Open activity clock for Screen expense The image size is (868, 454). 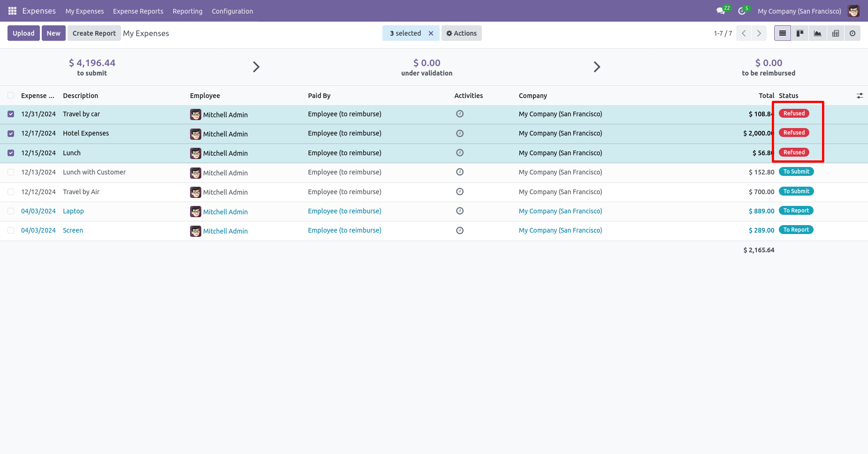(460, 230)
